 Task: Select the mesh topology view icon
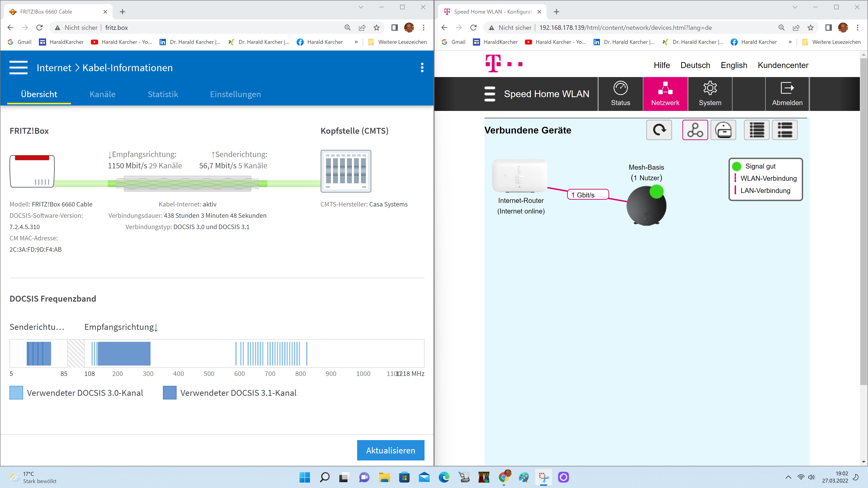click(x=695, y=130)
